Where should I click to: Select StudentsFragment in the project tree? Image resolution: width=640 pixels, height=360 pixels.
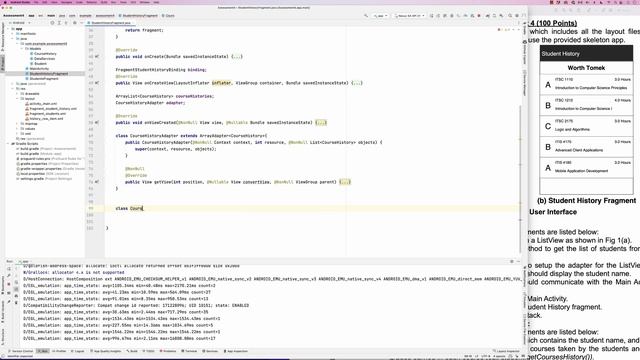pos(44,79)
